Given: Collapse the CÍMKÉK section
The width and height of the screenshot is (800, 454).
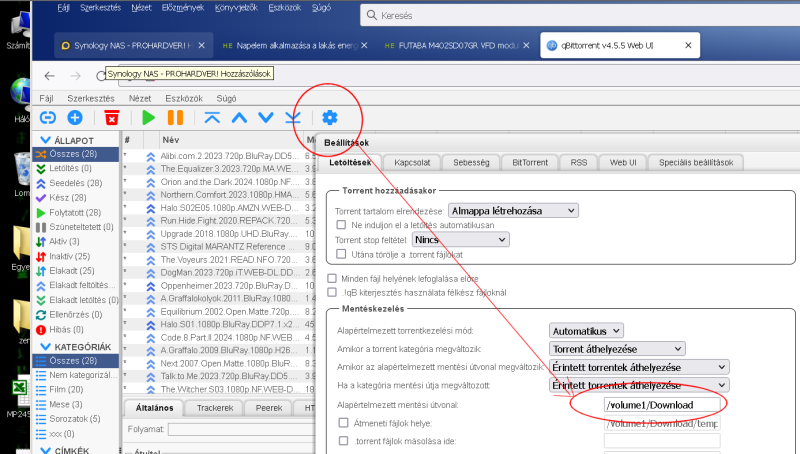Looking at the screenshot, I should tap(45, 450).
